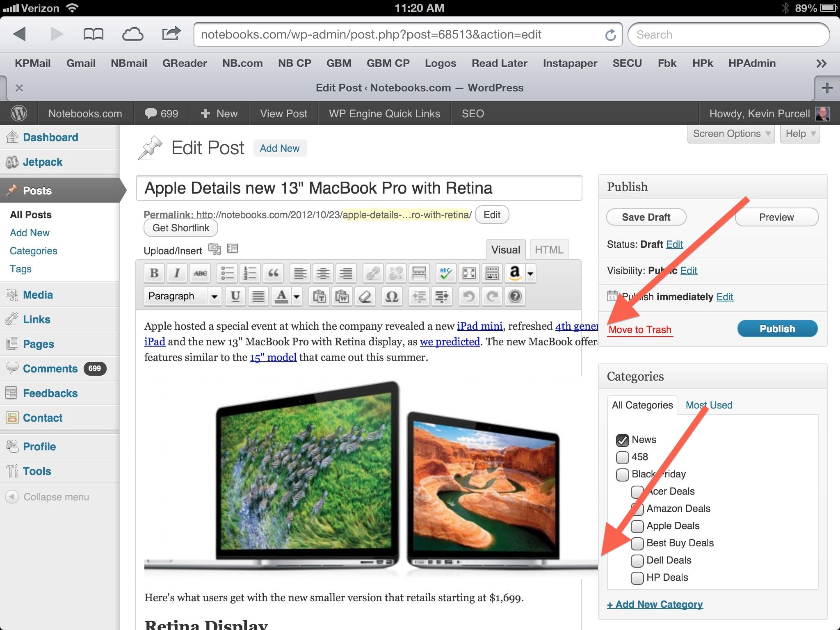840x630 pixels.
Task: Paste as plain text
Action: click(x=319, y=296)
